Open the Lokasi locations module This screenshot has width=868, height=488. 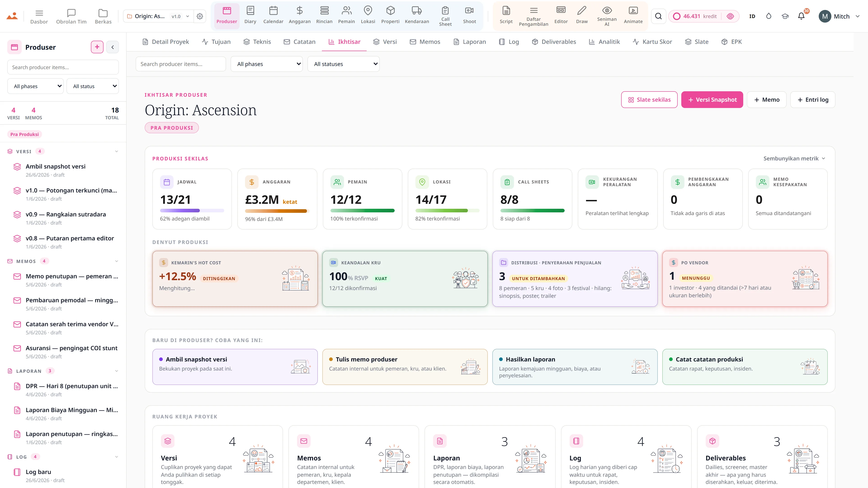tap(368, 16)
